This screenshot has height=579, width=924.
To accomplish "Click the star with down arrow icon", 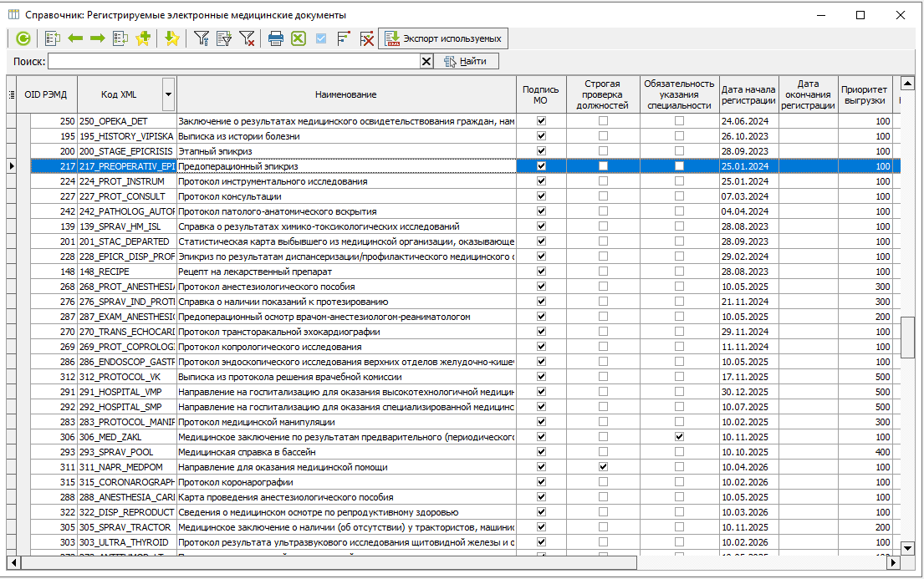I will click(x=171, y=39).
